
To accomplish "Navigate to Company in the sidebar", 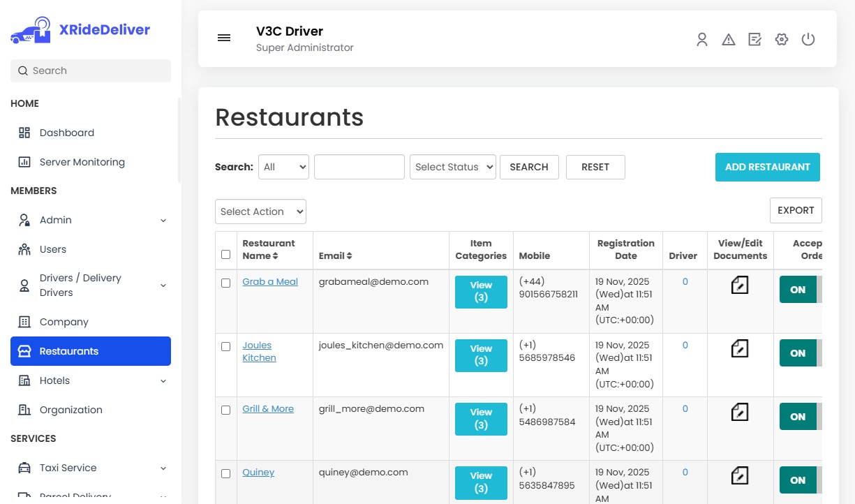I will [64, 322].
